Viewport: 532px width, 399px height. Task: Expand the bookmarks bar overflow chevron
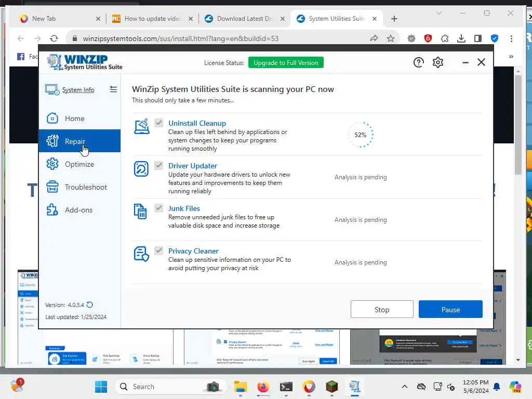tap(511, 56)
